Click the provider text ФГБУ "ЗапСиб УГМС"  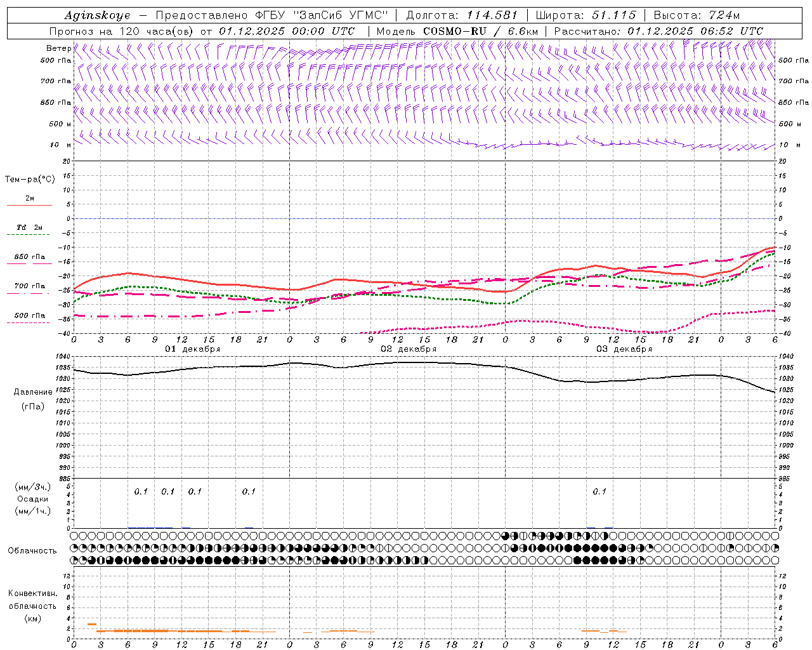pyautogui.click(x=321, y=15)
